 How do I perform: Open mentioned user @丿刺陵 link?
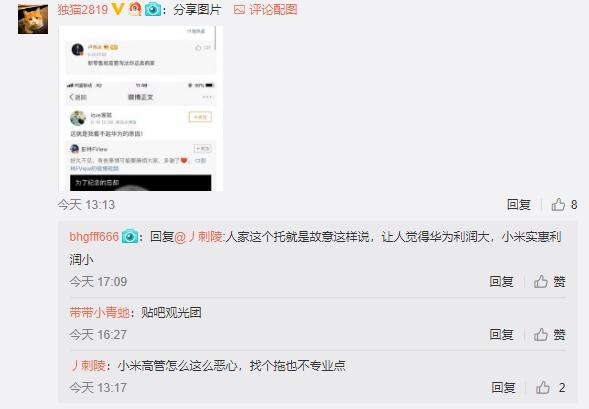point(199,237)
